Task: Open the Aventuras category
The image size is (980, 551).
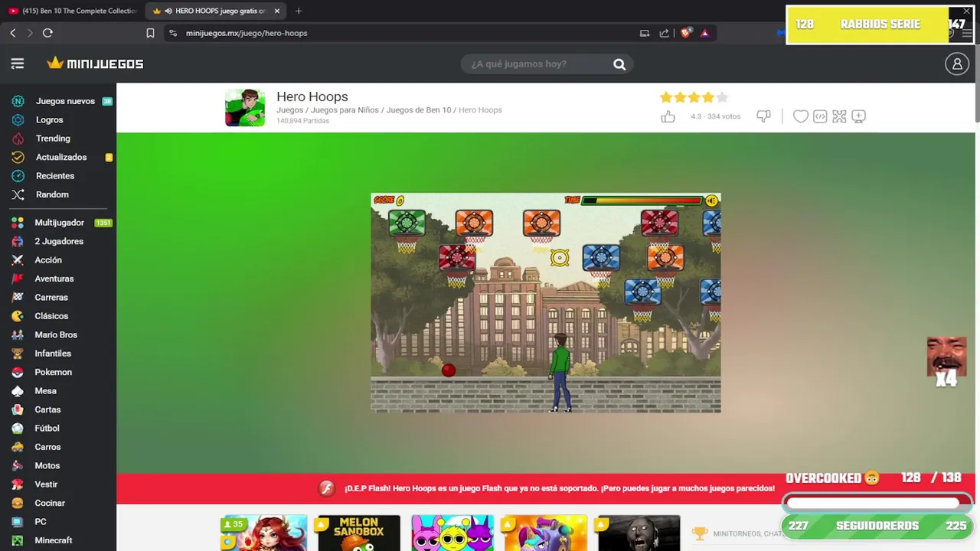Action: click(54, 279)
